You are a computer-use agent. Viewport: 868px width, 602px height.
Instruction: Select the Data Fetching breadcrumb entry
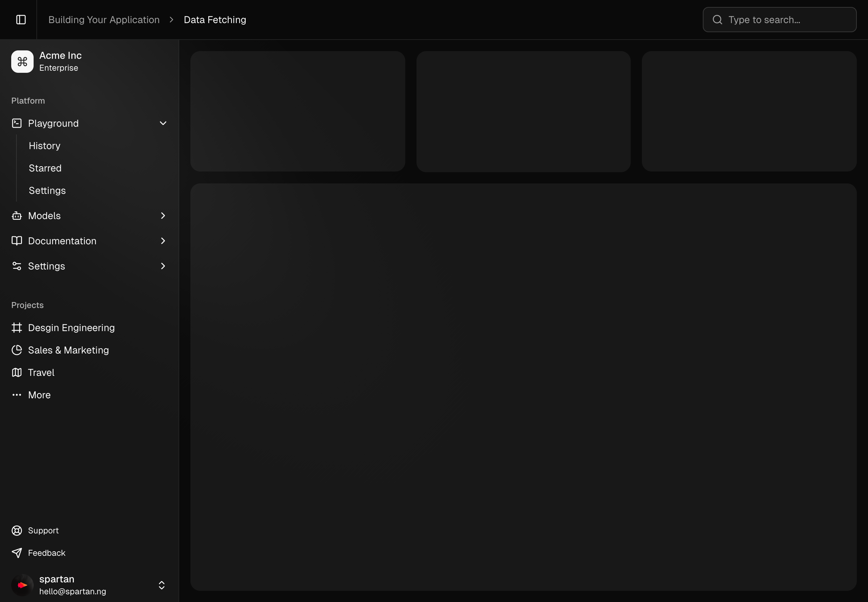(214, 19)
